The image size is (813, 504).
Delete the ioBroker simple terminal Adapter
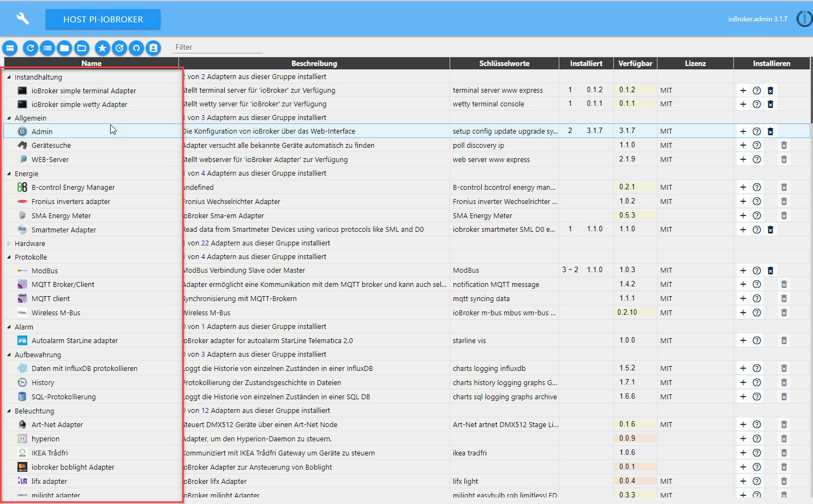tap(770, 91)
